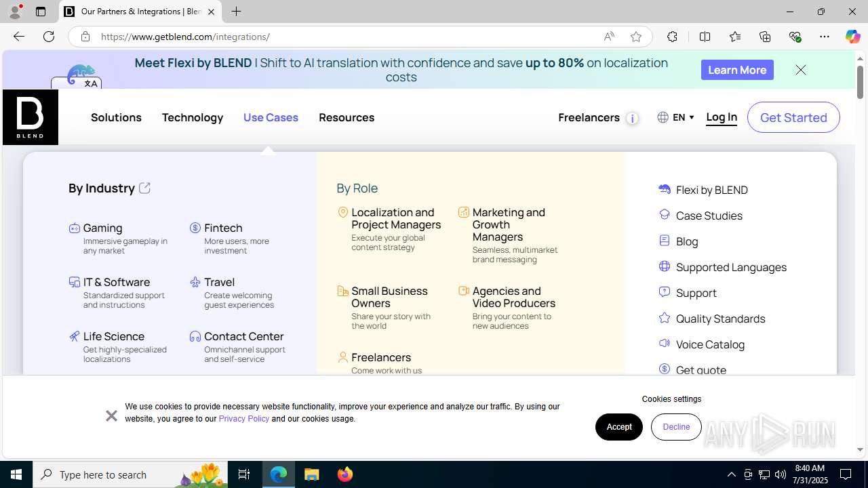This screenshot has width=868, height=488.
Task: Select the Our Partners & Integrations tab
Action: 141,12
